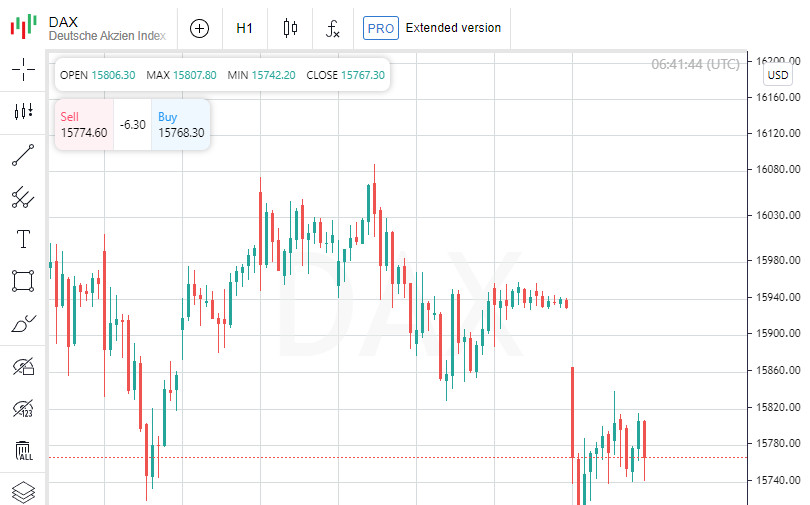Viewport: 810px width, 505px height.
Task: Open the PRO Extended version link
Action: (433, 28)
